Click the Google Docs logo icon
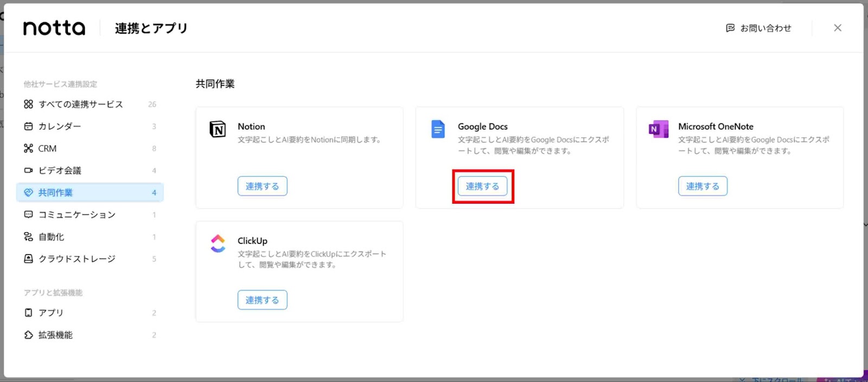 point(438,130)
